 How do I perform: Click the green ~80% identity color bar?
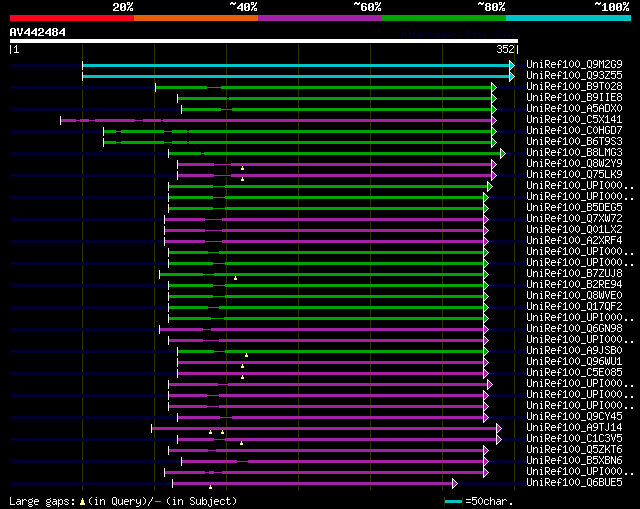pyautogui.click(x=444, y=18)
